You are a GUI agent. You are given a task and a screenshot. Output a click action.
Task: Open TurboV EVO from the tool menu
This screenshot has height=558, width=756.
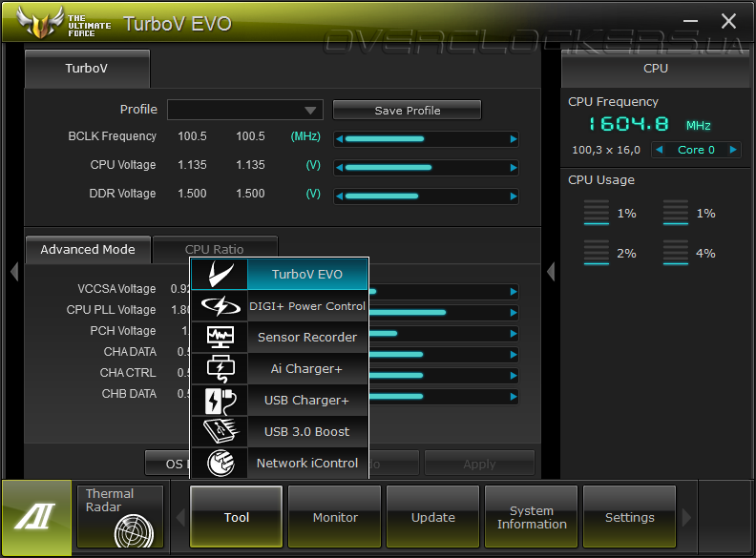point(307,274)
